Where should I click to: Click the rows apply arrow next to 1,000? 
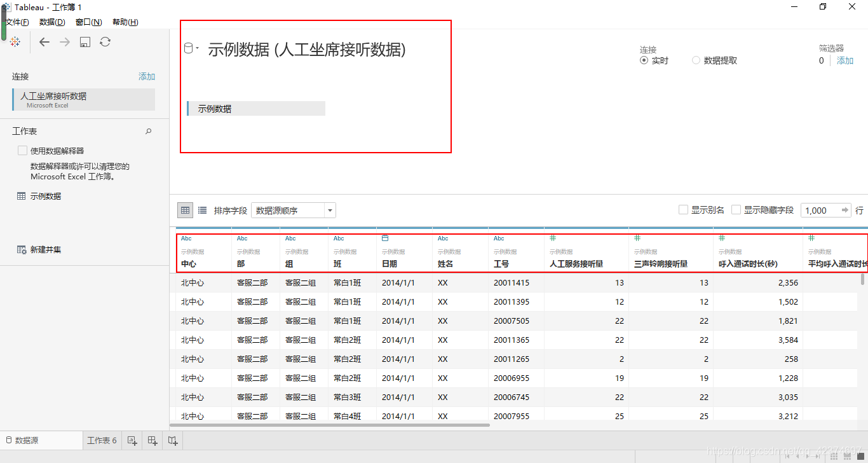point(844,210)
